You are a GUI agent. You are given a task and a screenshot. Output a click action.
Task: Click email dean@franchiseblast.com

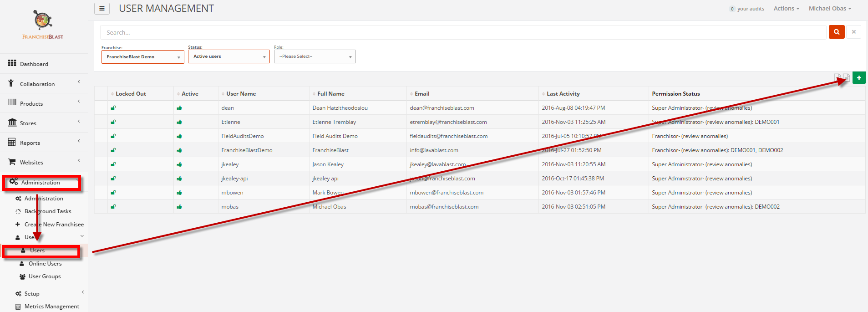point(442,108)
